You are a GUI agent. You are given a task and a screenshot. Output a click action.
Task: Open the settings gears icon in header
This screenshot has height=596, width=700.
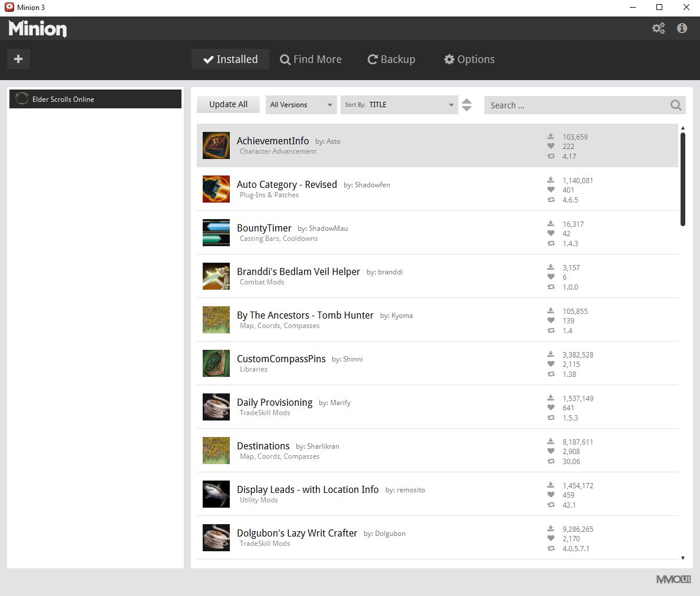659,28
